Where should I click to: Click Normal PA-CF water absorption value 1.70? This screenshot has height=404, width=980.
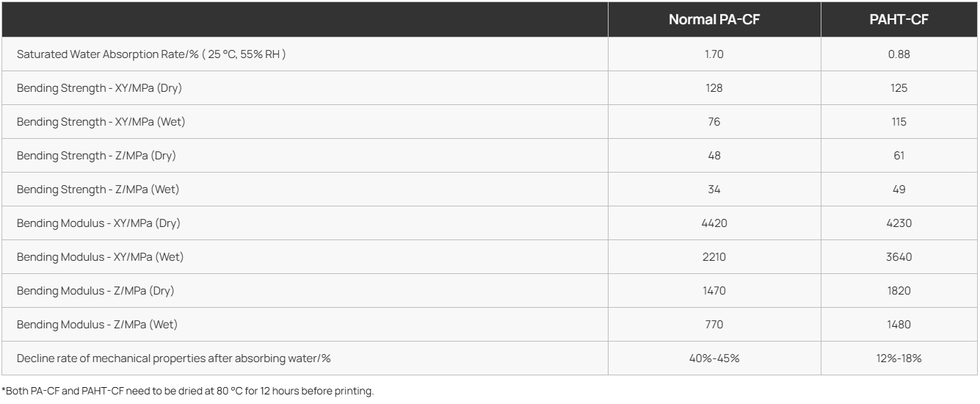point(714,54)
